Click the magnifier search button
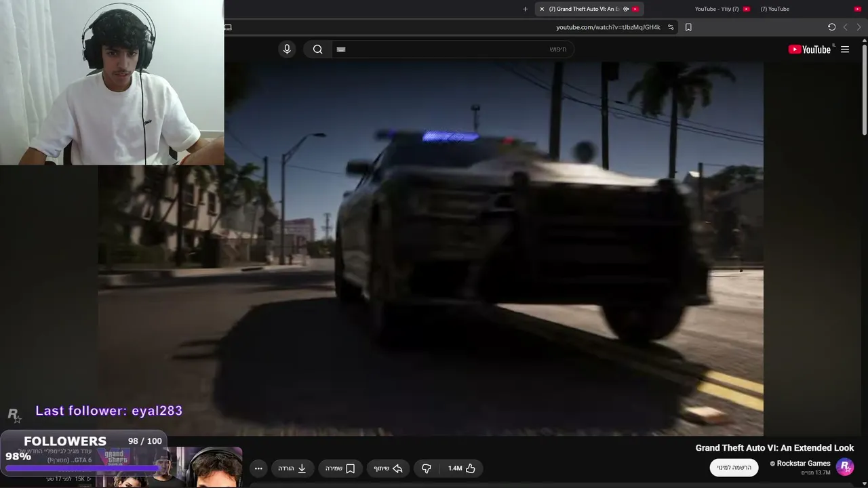 click(317, 49)
